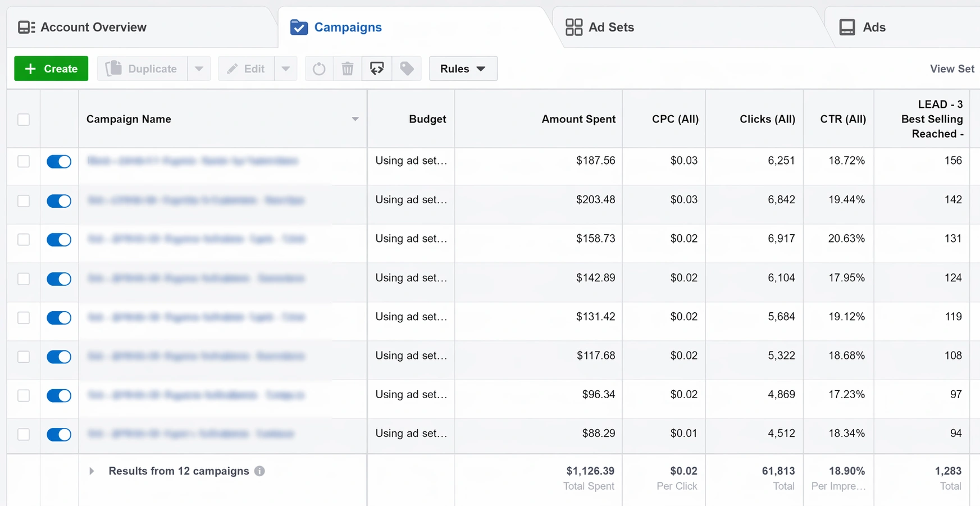
Task: Open the dropdown arrow next to Duplicate
Action: coord(199,69)
